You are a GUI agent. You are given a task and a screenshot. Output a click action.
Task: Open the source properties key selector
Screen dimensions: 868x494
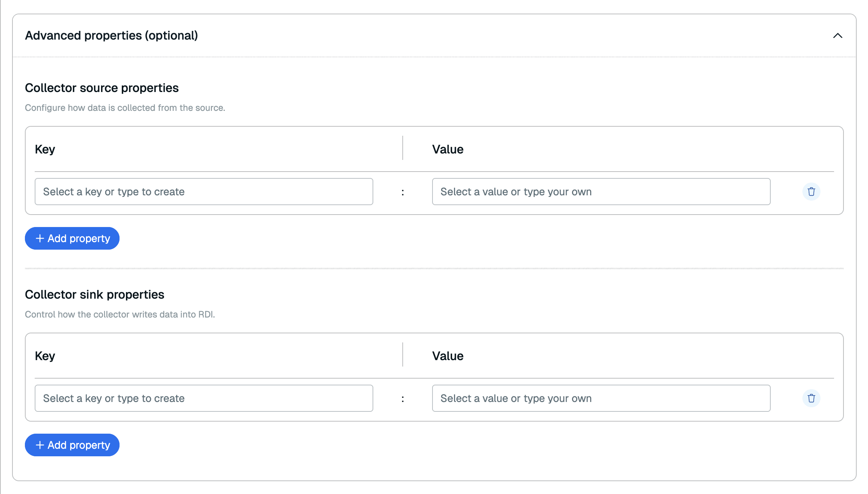click(204, 192)
